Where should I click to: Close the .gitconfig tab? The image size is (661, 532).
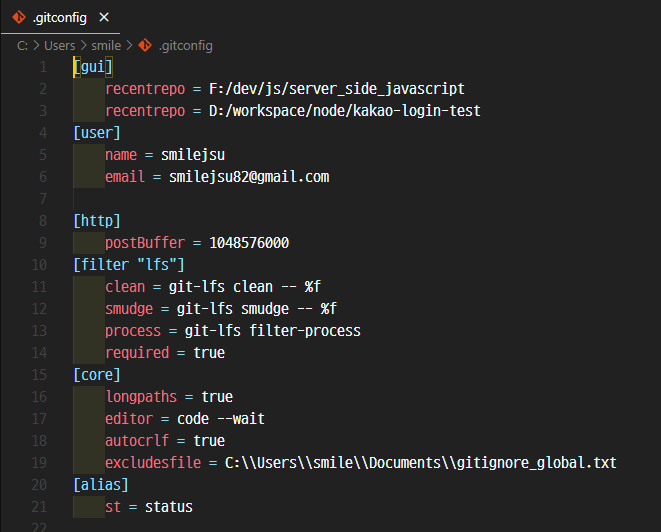point(104,17)
